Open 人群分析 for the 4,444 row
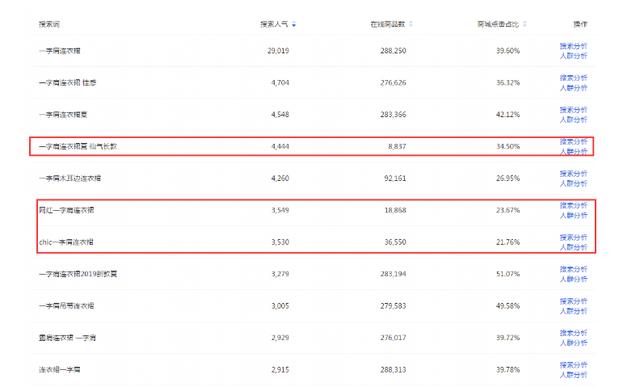The image size is (640, 387). click(x=573, y=151)
